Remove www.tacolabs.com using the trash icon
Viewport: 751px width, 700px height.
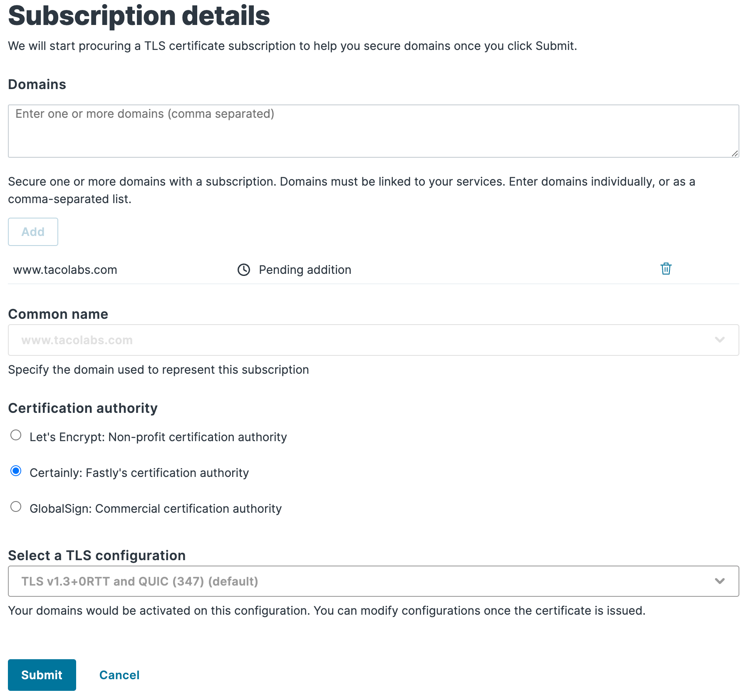[666, 269]
